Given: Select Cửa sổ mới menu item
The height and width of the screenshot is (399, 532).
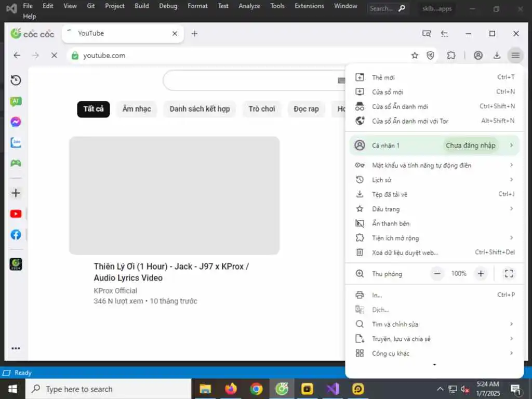Looking at the screenshot, I should coord(434,92).
